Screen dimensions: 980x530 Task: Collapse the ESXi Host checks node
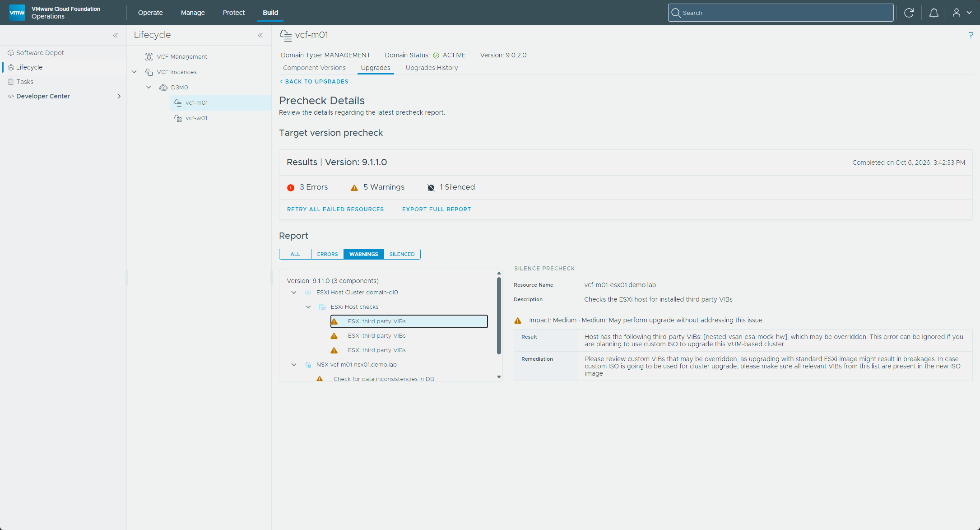pos(308,307)
